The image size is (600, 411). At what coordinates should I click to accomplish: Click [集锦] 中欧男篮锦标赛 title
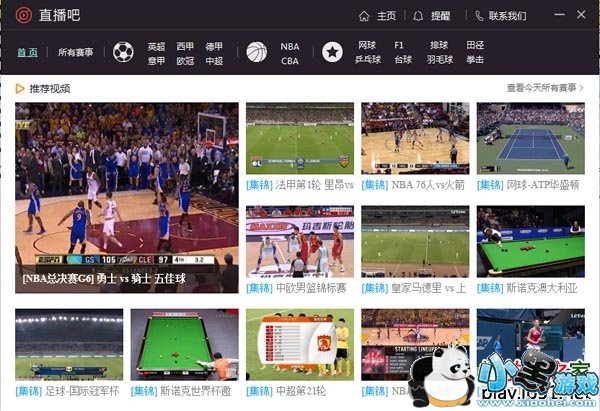(296, 288)
